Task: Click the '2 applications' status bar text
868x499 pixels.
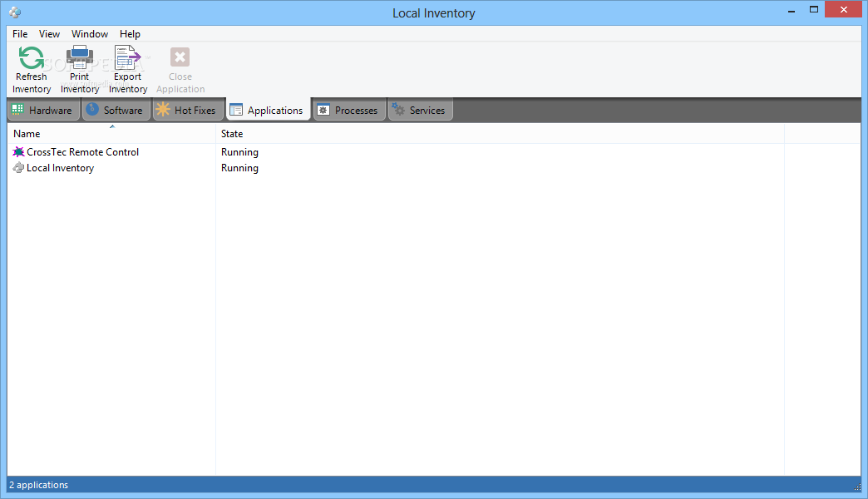Action: coord(39,485)
